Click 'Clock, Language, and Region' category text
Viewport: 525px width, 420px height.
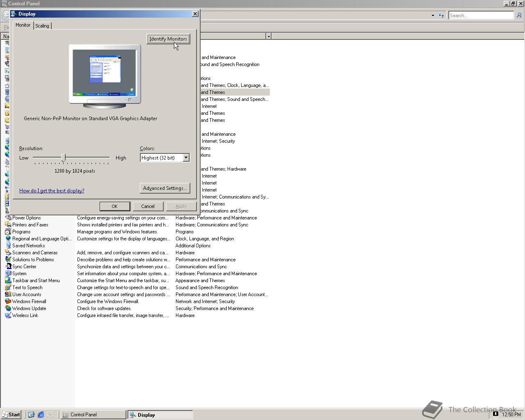(x=205, y=239)
